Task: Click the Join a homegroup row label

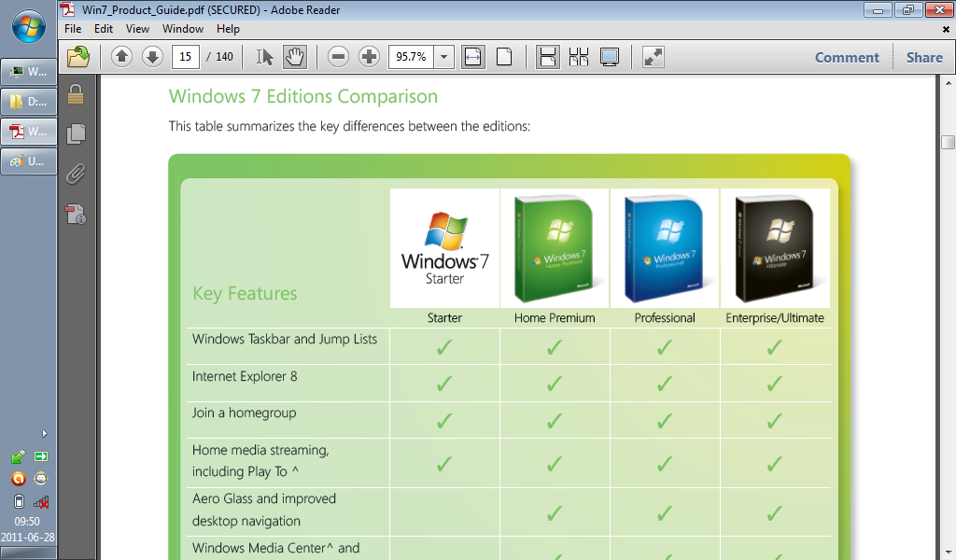Action: click(x=244, y=413)
